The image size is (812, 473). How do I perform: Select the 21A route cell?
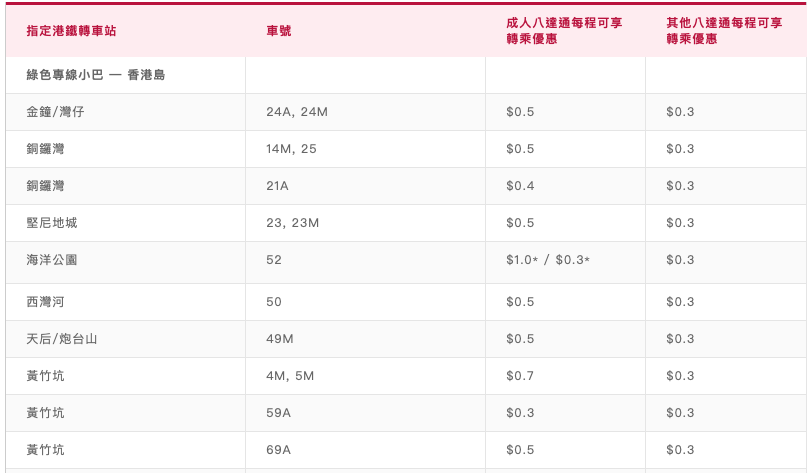point(277,186)
